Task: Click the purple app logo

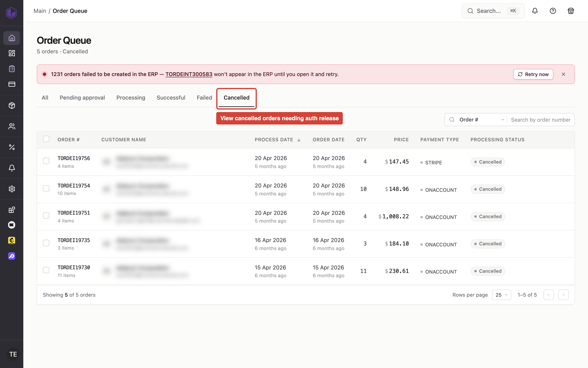Action: (11, 13)
